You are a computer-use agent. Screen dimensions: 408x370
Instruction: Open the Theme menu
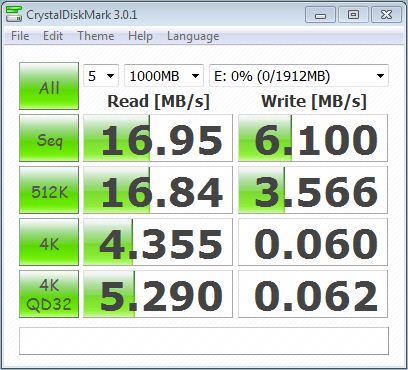click(95, 36)
